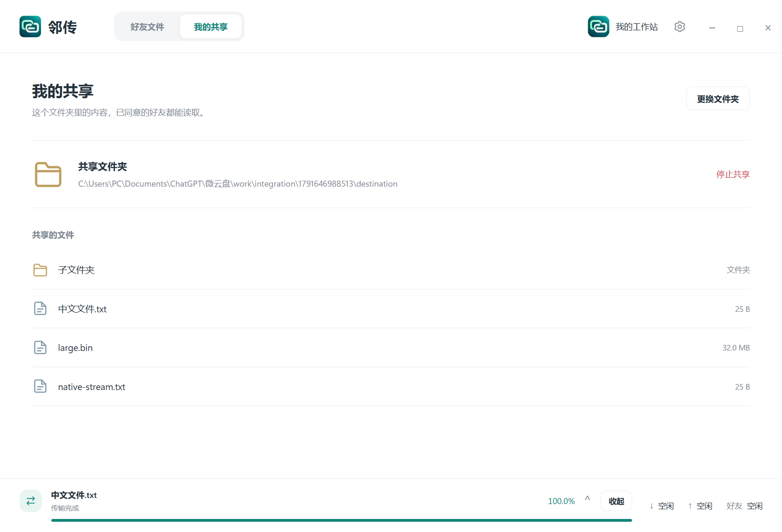Screen dimensions: 782x532
Task: Click the large 共享文件夹 folder icon
Action: [48, 175]
